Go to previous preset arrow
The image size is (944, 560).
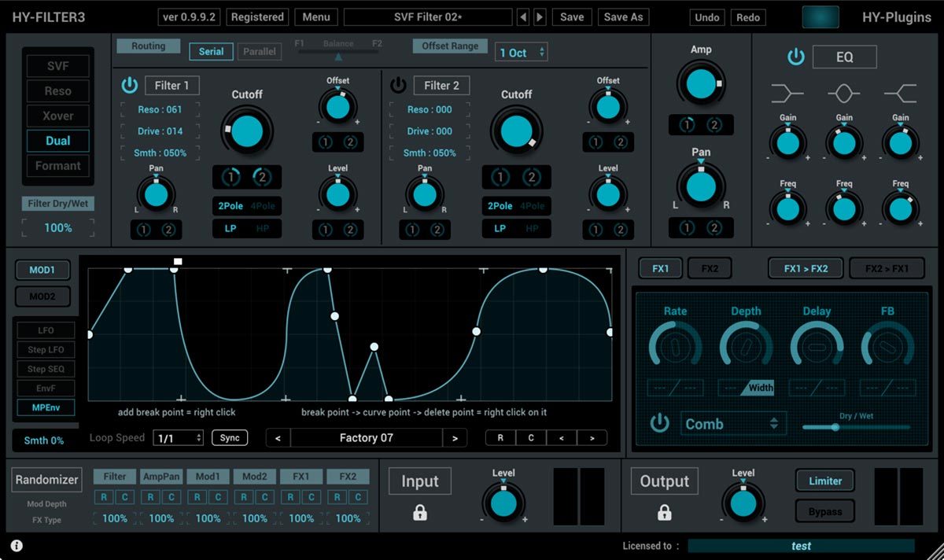523,17
